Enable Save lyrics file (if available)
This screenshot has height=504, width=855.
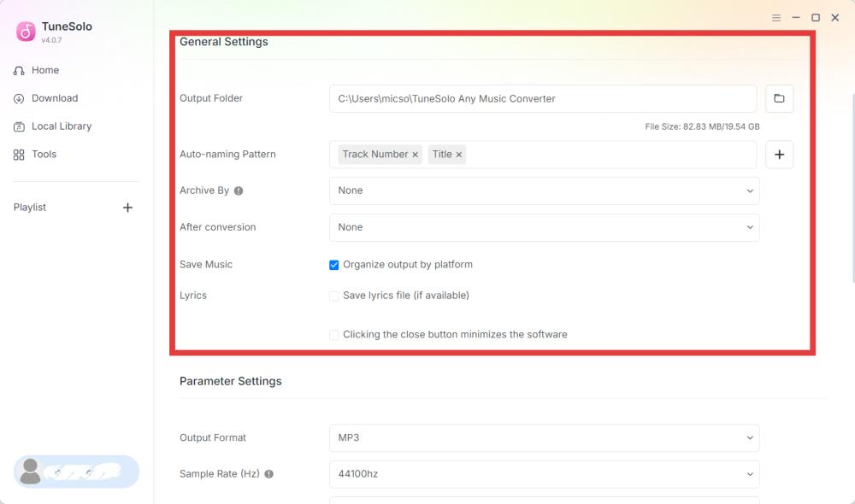[333, 296]
